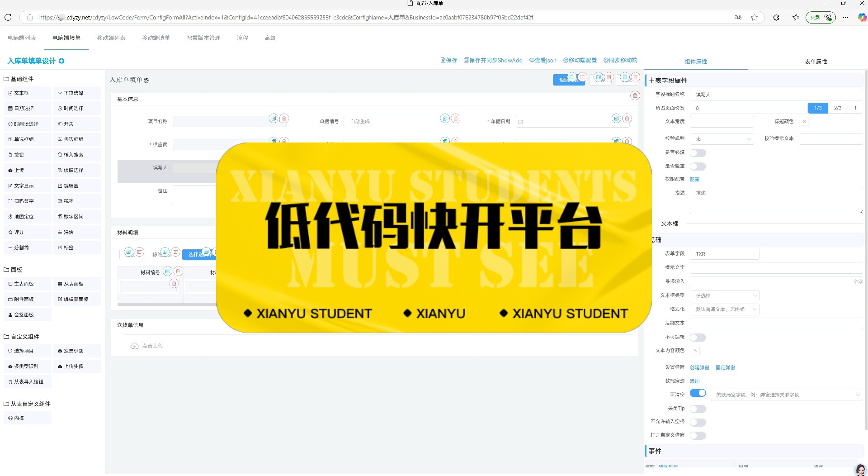Add this page to browser favorites
This screenshot has width=868, height=476.
click(x=754, y=18)
